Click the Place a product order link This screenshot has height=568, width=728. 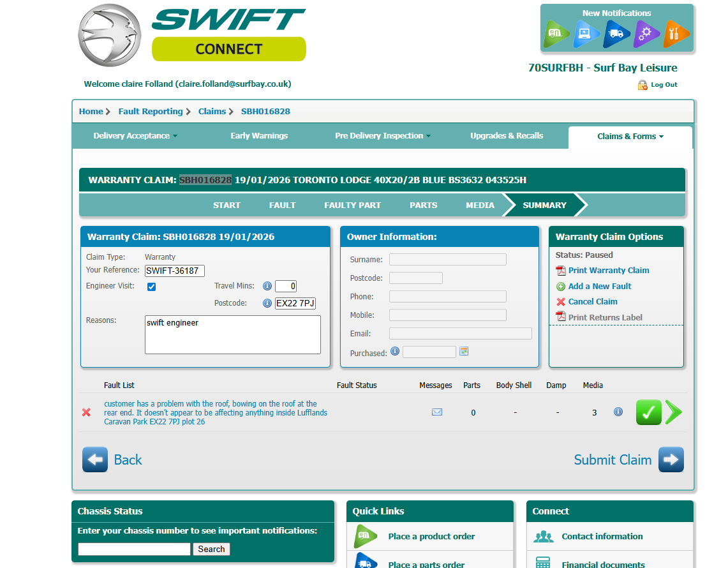pos(431,537)
